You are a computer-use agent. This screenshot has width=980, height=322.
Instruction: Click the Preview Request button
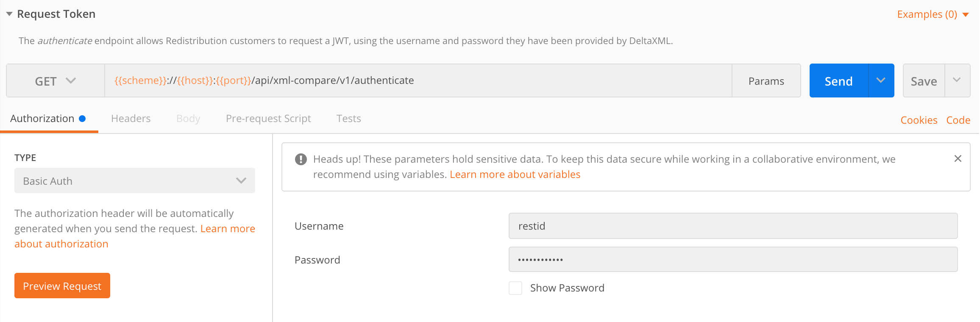[62, 286]
